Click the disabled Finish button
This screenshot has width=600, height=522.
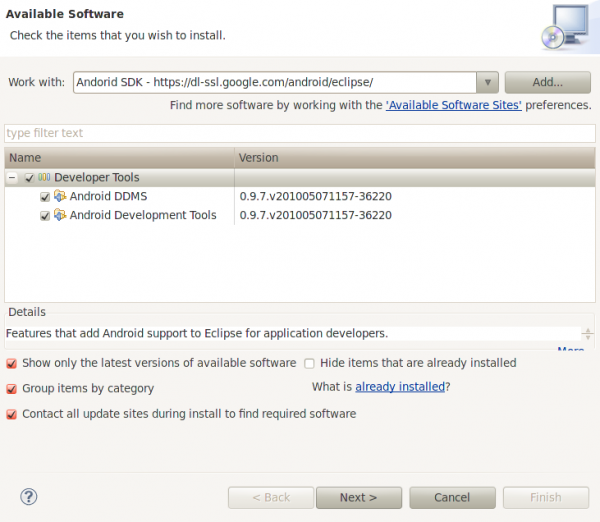pyautogui.click(x=546, y=498)
